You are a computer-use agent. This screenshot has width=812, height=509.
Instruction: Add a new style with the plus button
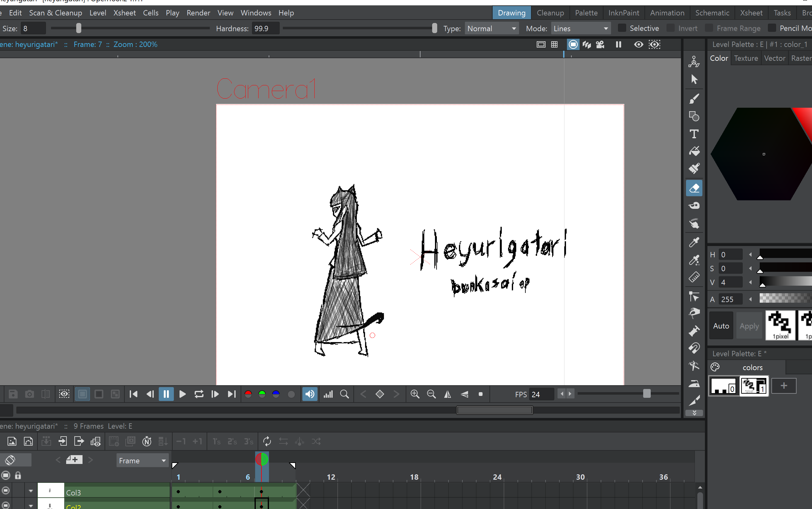click(784, 386)
